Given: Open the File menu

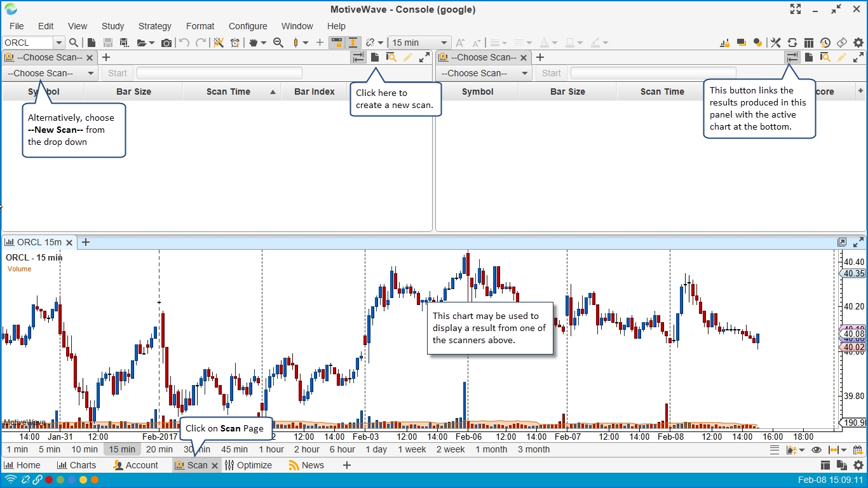Looking at the screenshot, I should 17,26.
